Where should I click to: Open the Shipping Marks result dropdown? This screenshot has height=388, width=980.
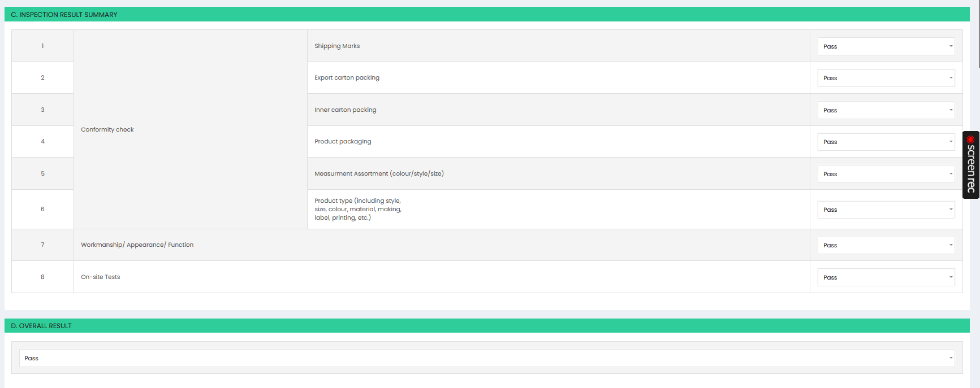pyautogui.click(x=886, y=46)
